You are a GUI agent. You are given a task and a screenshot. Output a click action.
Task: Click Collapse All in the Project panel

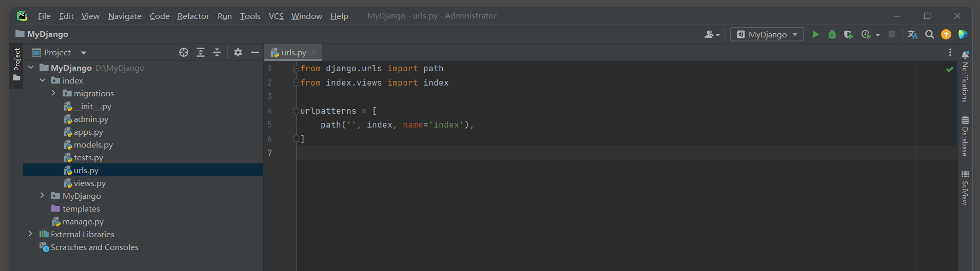point(217,52)
